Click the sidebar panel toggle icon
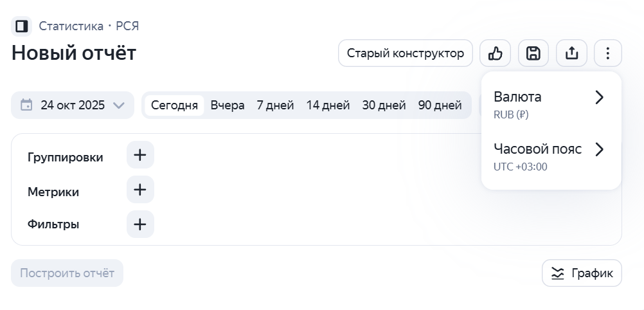This screenshot has width=644, height=310. point(21,26)
